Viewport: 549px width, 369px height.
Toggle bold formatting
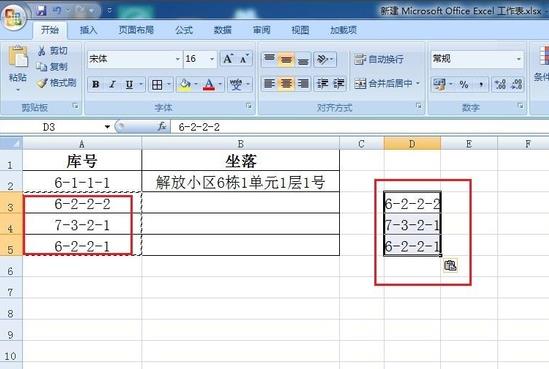(x=96, y=84)
